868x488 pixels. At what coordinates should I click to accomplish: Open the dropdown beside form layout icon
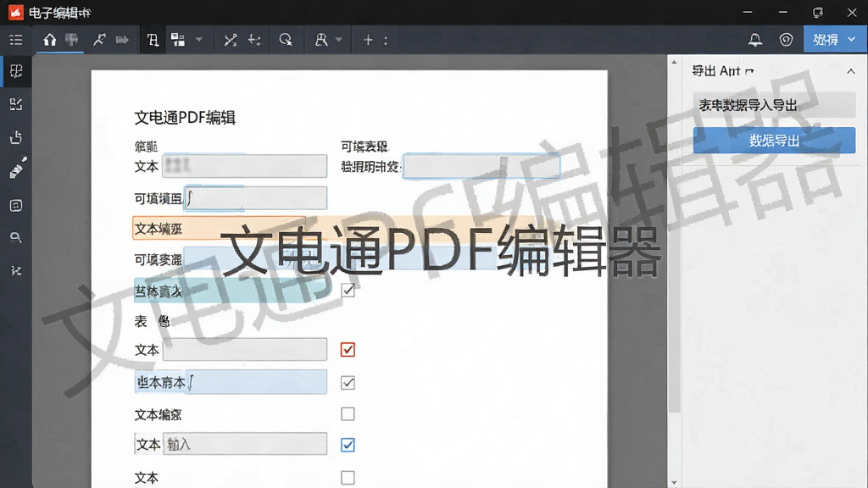click(199, 40)
